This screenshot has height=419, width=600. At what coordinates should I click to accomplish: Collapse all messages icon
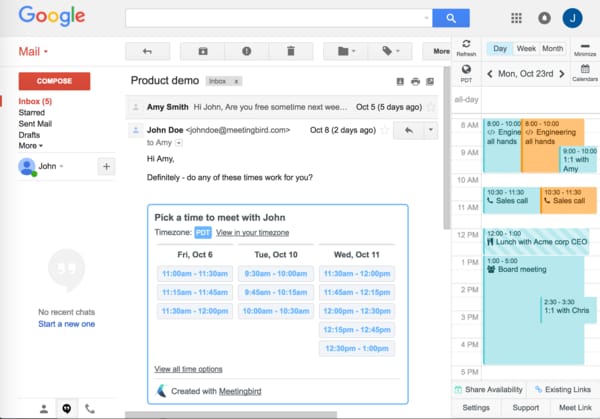[400, 82]
